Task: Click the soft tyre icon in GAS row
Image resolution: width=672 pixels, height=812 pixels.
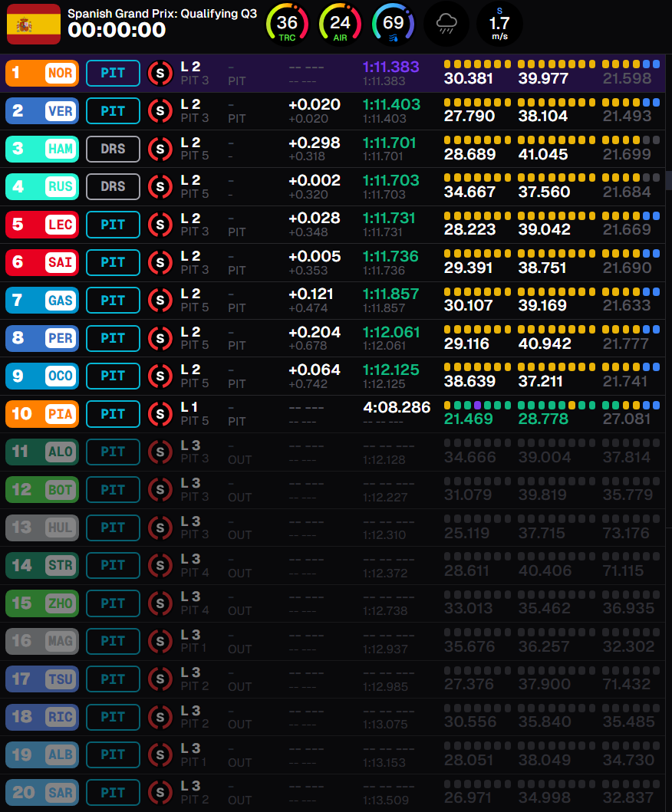Action: [x=160, y=301]
